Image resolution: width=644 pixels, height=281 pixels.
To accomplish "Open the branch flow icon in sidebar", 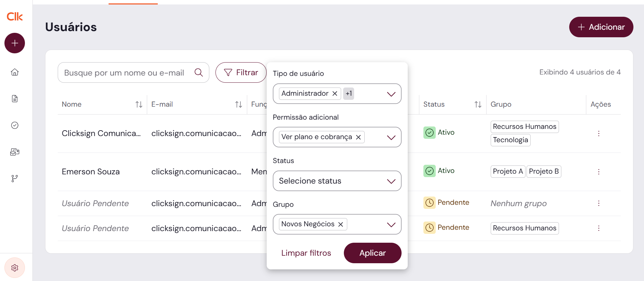I will tap(15, 178).
